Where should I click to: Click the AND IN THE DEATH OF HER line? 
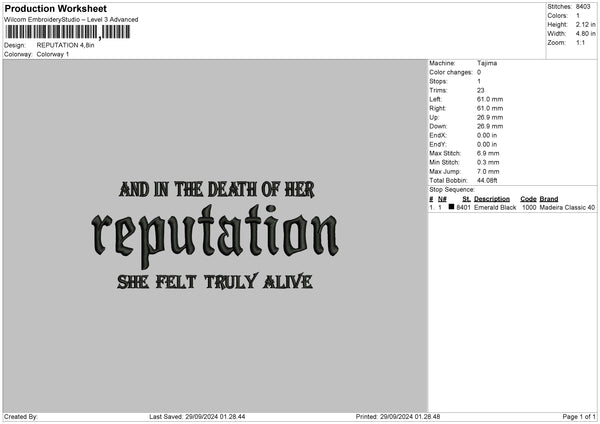217,189
